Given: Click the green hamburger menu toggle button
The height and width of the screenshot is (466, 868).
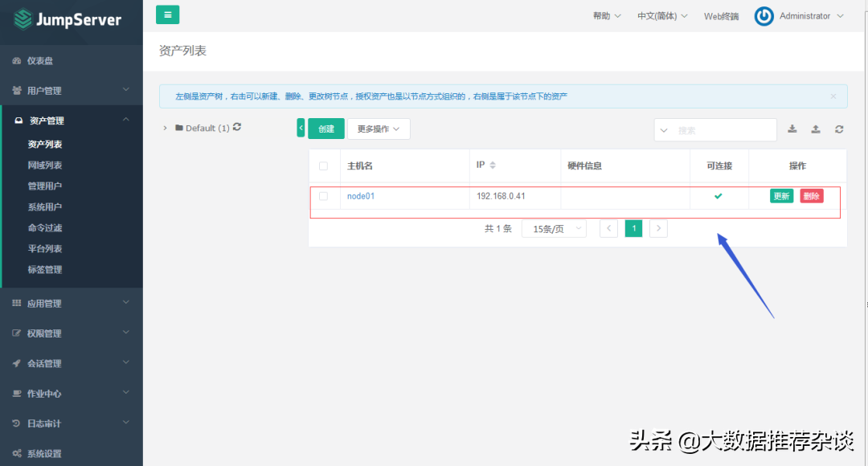Looking at the screenshot, I should point(167,14).
